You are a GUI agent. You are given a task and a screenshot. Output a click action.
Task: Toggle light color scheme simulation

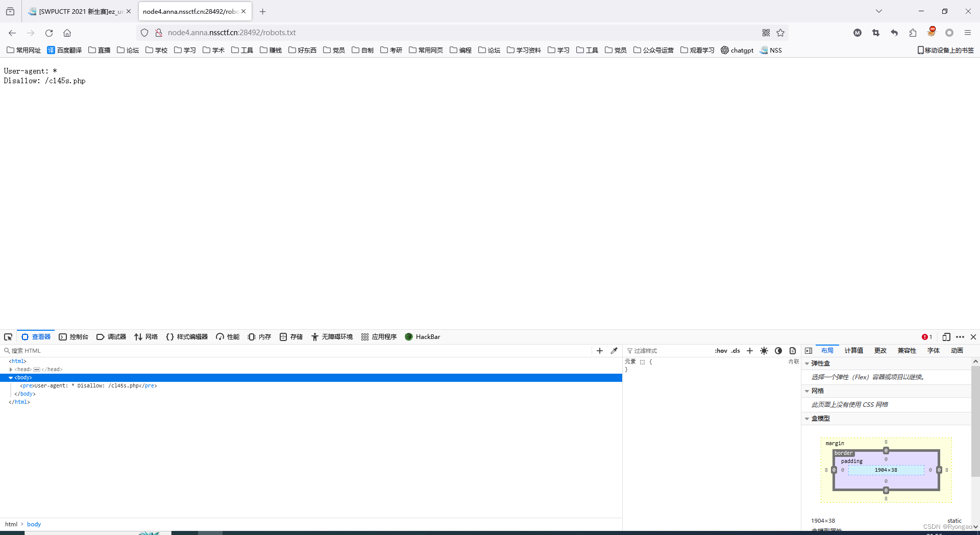(764, 351)
